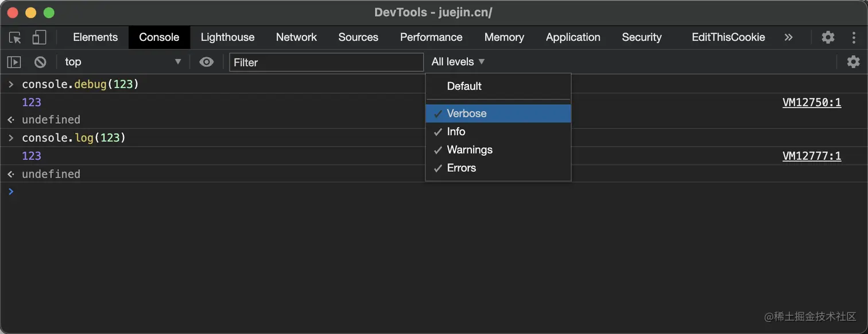This screenshot has height=334, width=868.
Task: Clear the console with the ban icon
Action: tap(40, 62)
